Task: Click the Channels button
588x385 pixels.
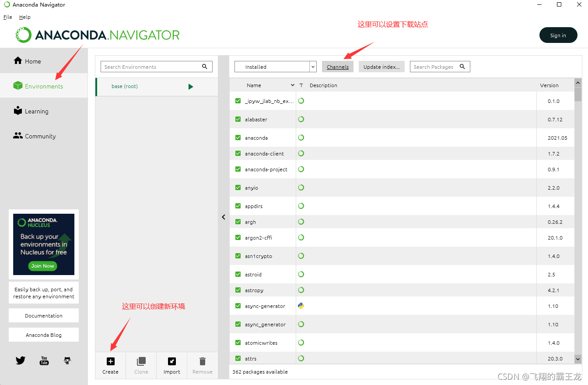Action: 338,67
